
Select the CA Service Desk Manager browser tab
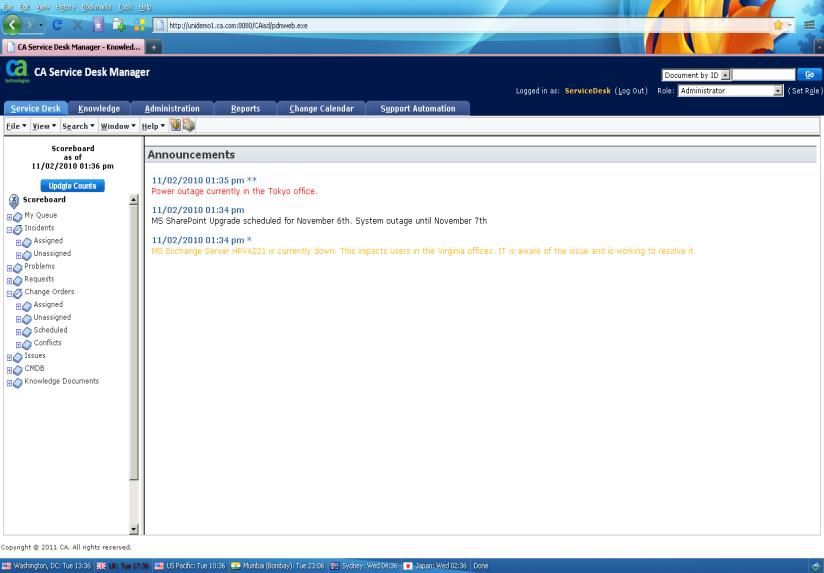point(74,47)
